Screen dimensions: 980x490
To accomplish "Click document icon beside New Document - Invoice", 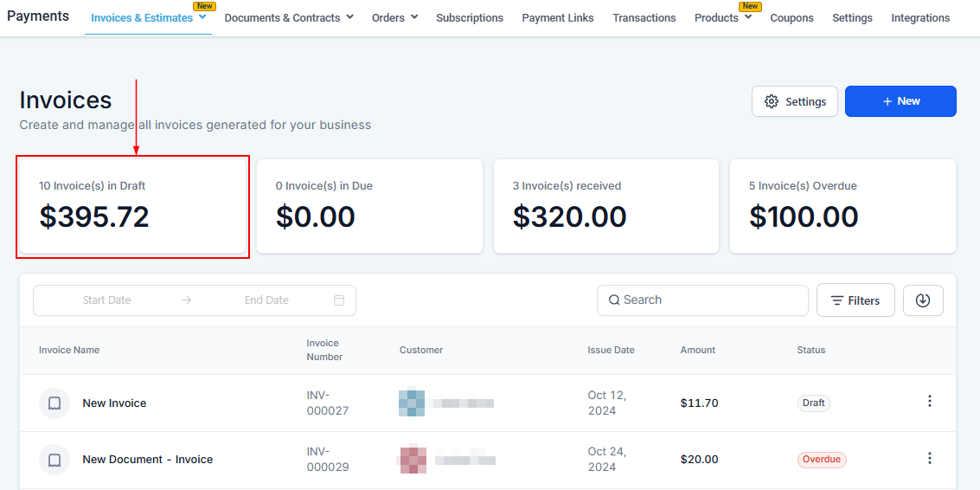I will coord(54,460).
